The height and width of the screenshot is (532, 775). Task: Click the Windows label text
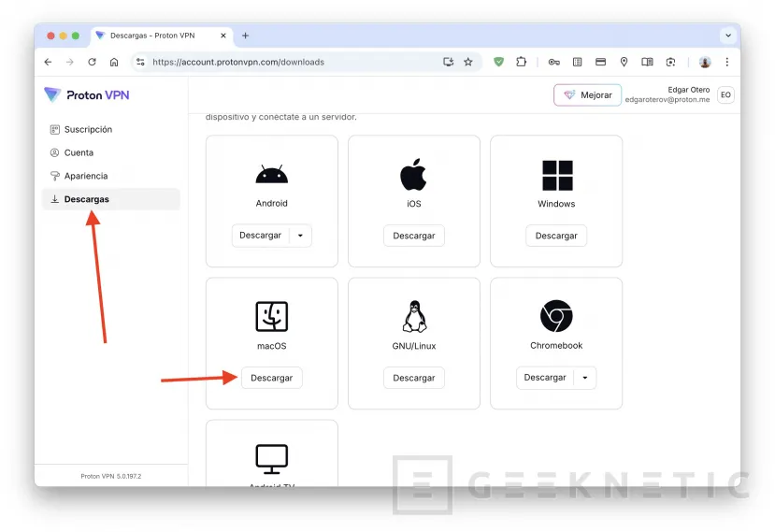(556, 204)
